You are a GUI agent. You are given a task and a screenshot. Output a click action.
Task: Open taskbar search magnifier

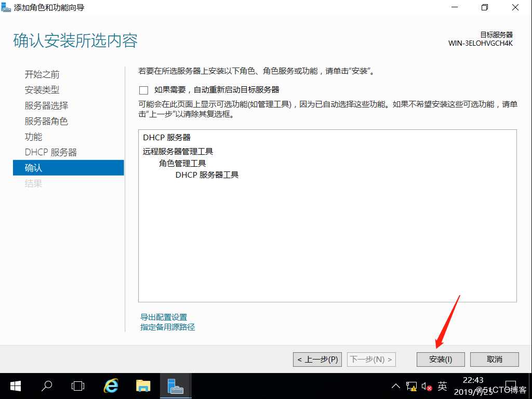47,386
